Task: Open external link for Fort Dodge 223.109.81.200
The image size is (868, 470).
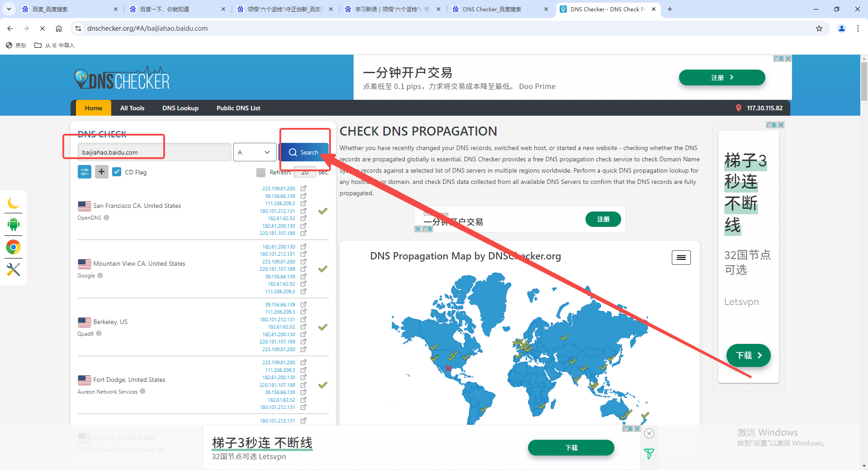Action: pos(303,362)
